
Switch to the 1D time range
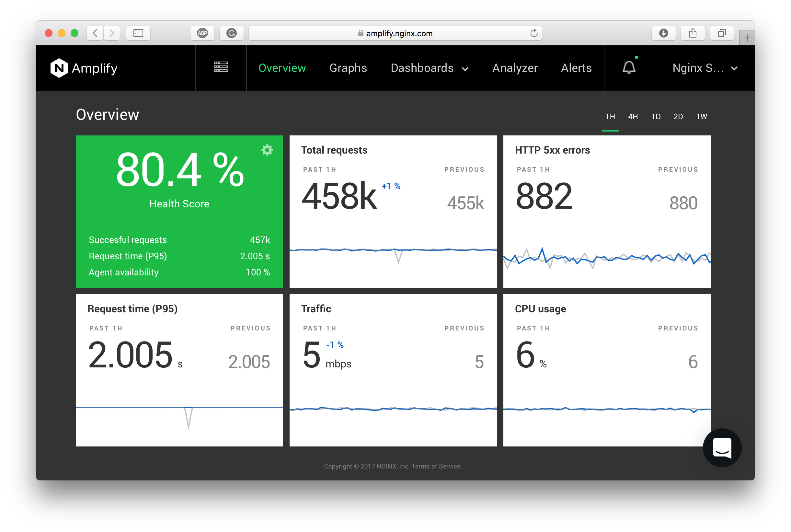click(x=656, y=116)
